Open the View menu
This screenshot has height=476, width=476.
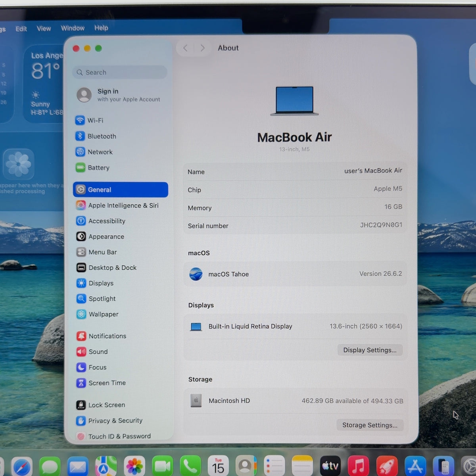pyautogui.click(x=44, y=29)
